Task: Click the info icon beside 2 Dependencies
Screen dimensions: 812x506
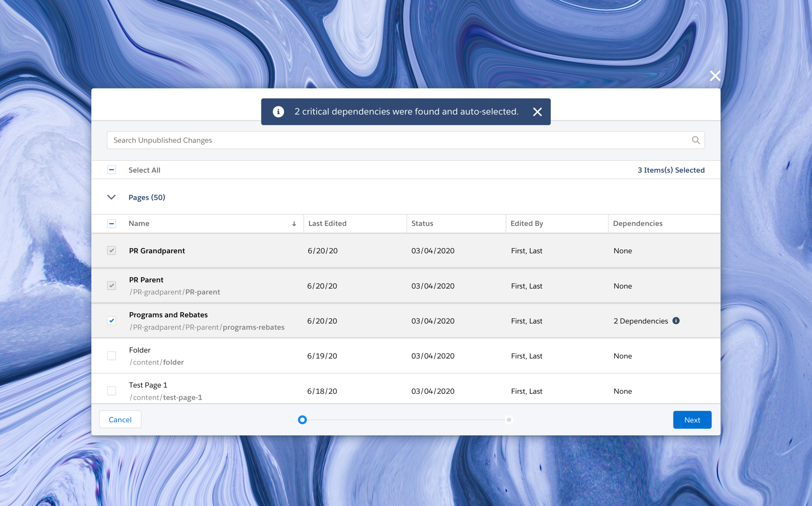Action: pos(676,321)
